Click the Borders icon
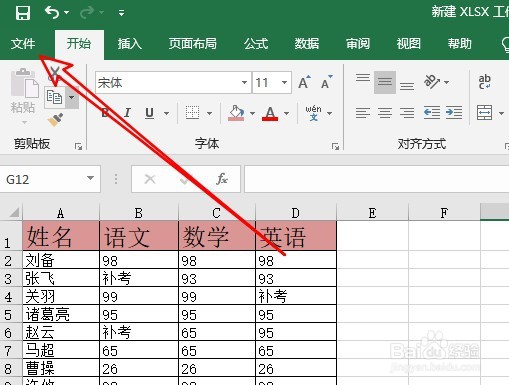509x385 pixels. click(x=192, y=113)
